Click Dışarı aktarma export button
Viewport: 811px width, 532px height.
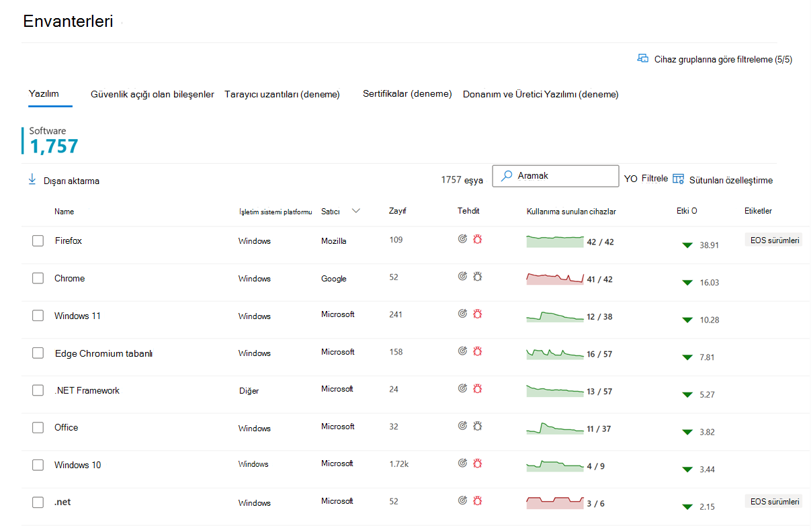tap(64, 180)
